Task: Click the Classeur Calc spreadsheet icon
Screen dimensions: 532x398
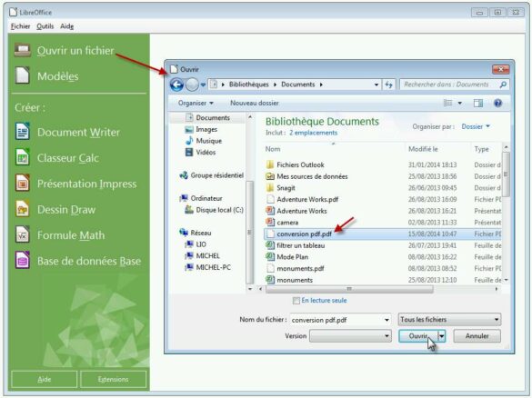Action: (x=23, y=157)
